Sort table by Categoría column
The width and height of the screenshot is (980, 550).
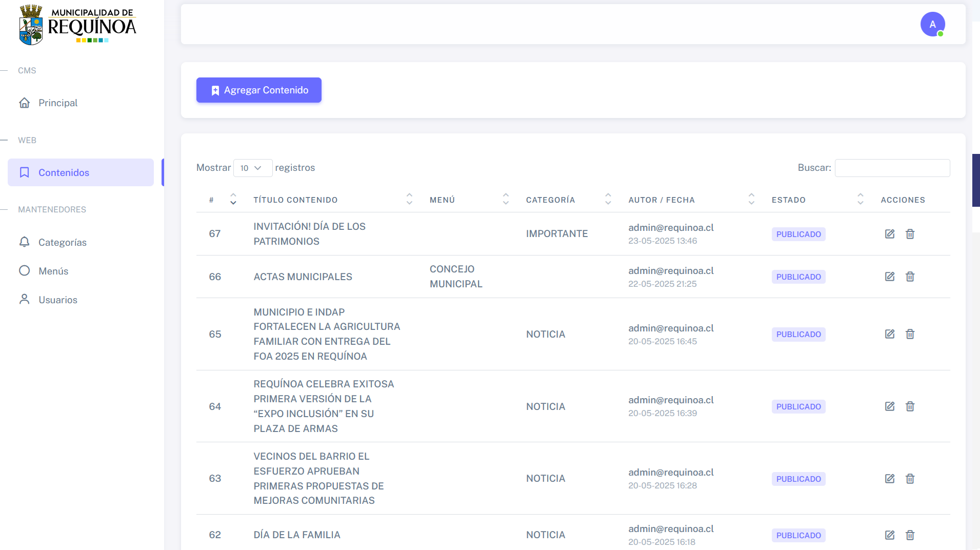tap(550, 200)
